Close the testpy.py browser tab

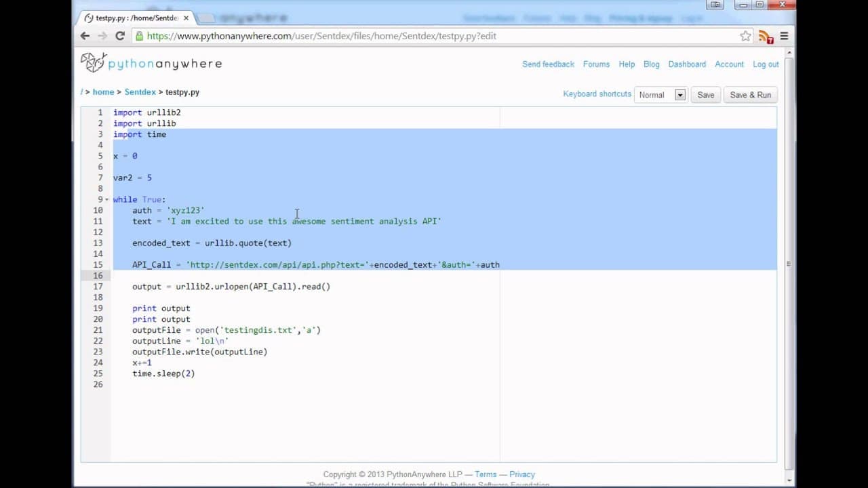(x=186, y=18)
